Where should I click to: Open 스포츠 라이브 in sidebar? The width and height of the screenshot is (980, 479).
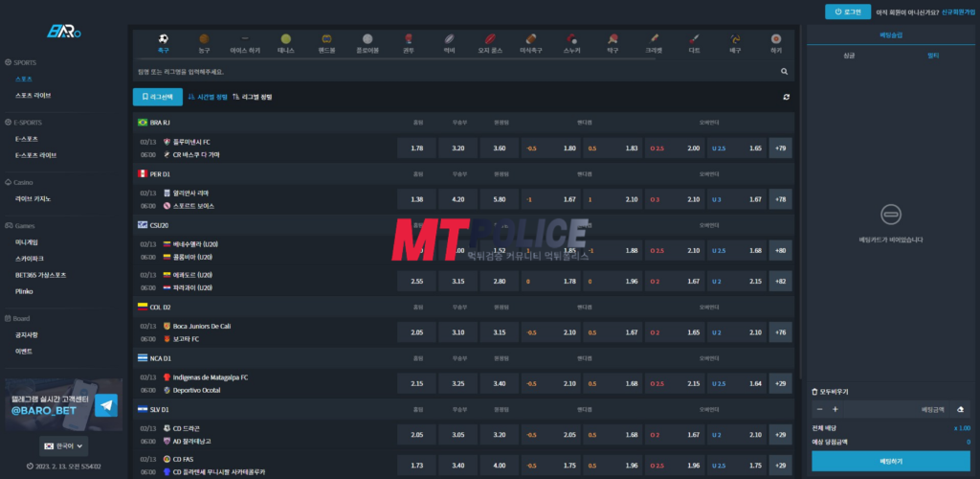(x=33, y=96)
